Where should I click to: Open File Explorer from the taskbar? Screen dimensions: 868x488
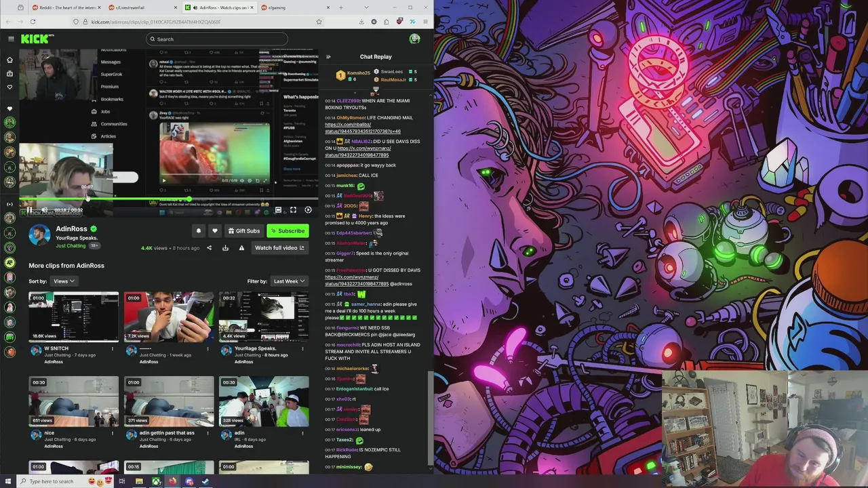tap(139, 481)
